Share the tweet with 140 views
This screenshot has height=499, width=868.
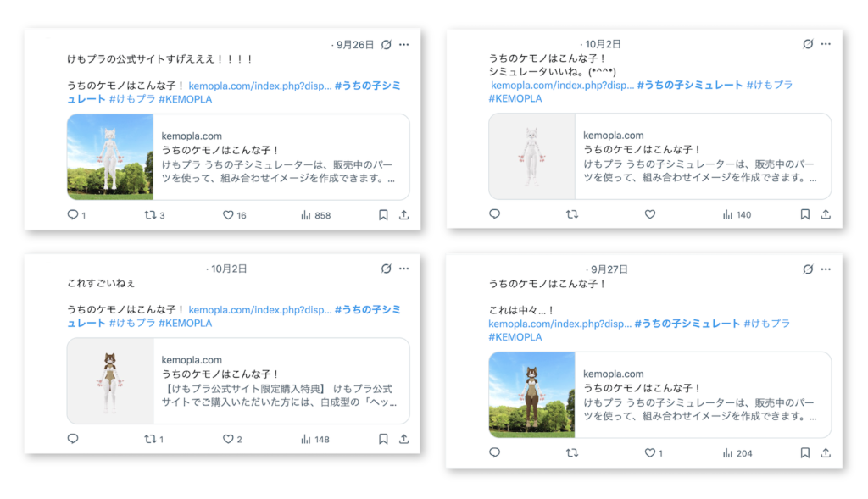coord(826,214)
